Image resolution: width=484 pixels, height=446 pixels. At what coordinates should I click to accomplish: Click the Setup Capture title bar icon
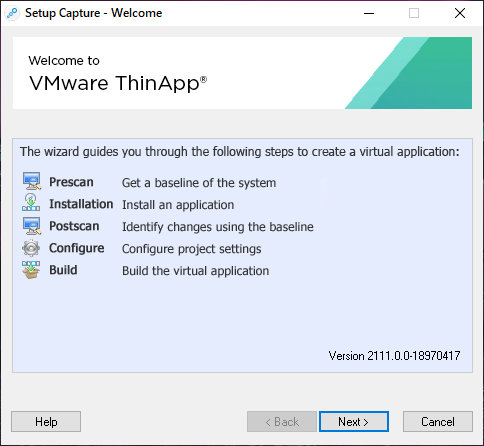tap(13, 13)
